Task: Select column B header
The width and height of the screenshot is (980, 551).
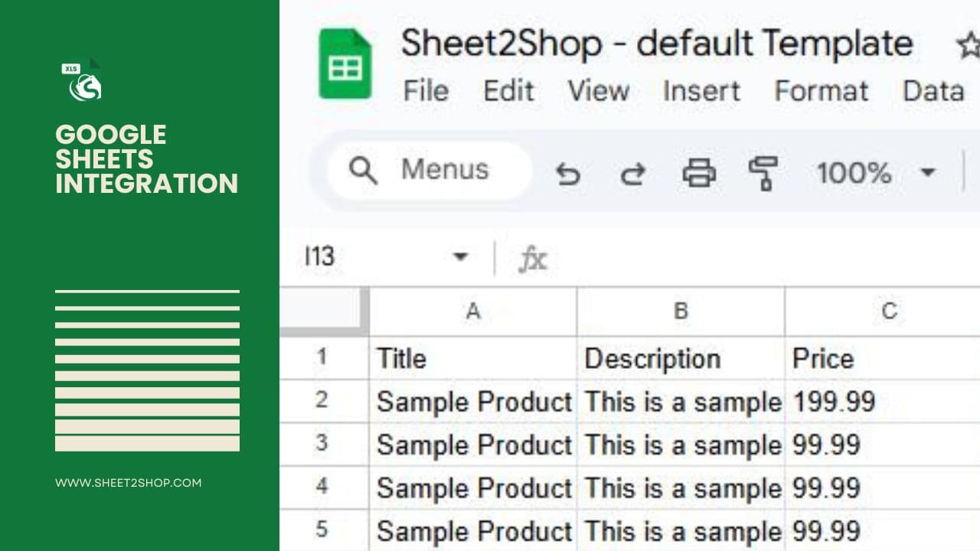Action: pos(681,311)
